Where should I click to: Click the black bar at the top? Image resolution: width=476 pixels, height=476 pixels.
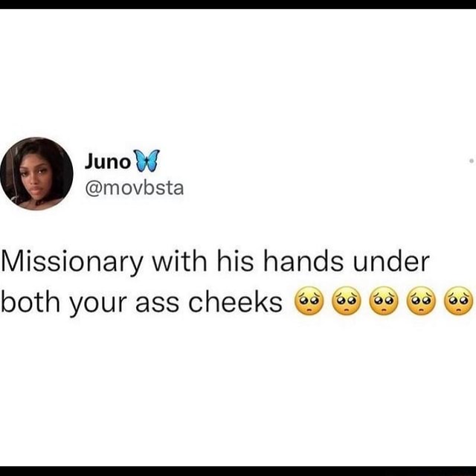coord(238,4)
